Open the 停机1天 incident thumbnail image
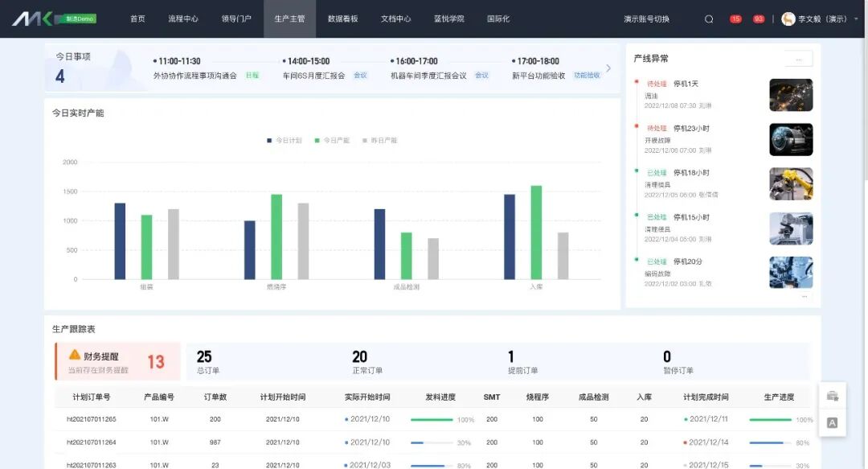The image size is (868, 469). (x=791, y=95)
